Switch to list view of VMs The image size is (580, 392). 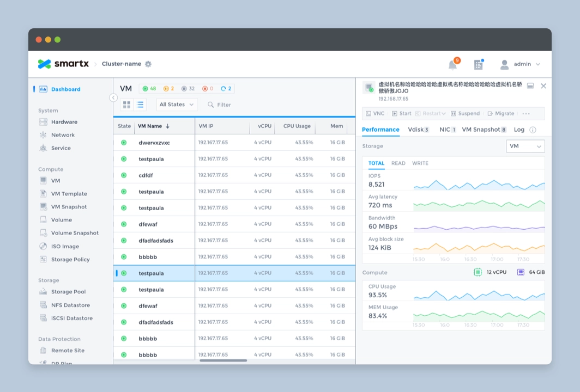point(140,105)
